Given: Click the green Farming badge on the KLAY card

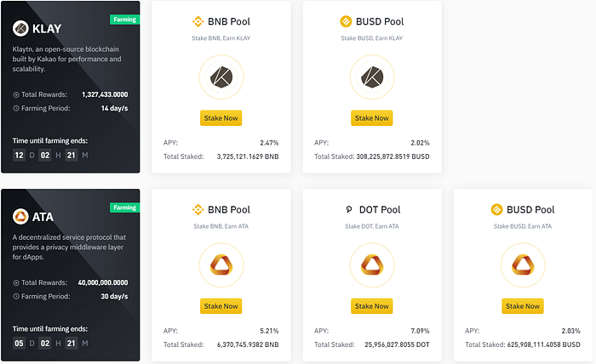Looking at the screenshot, I should pos(124,20).
